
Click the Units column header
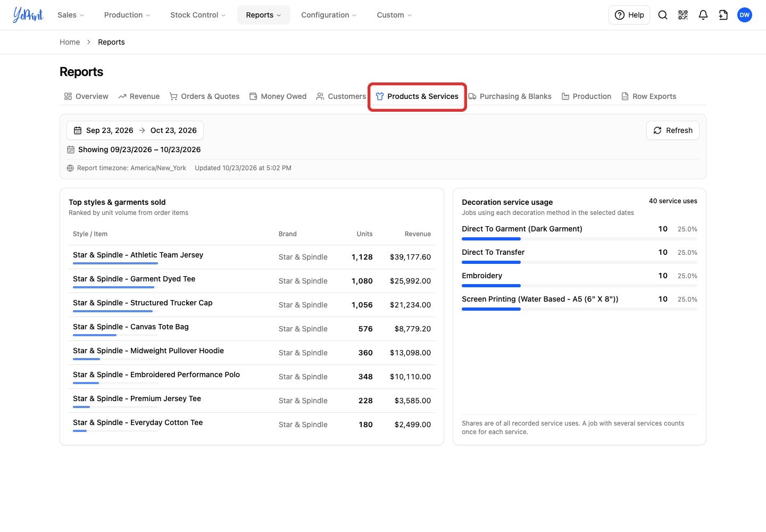(x=364, y=234)
